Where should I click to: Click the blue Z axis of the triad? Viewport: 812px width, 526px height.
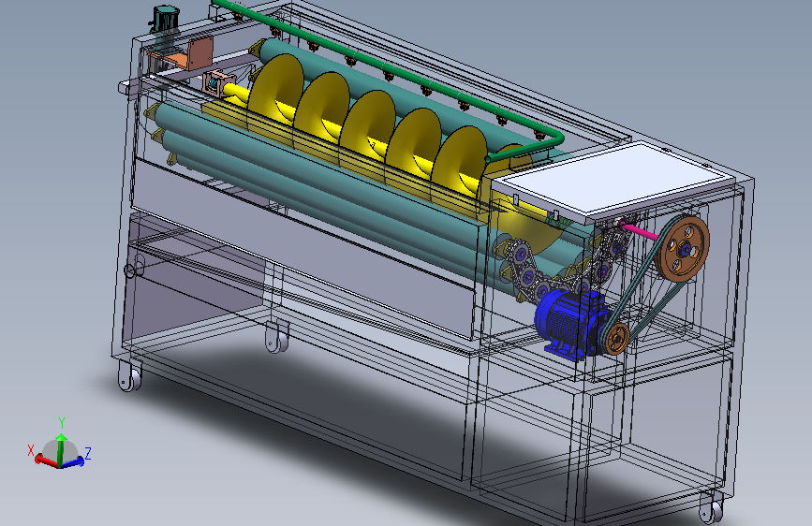click(72, 461)
